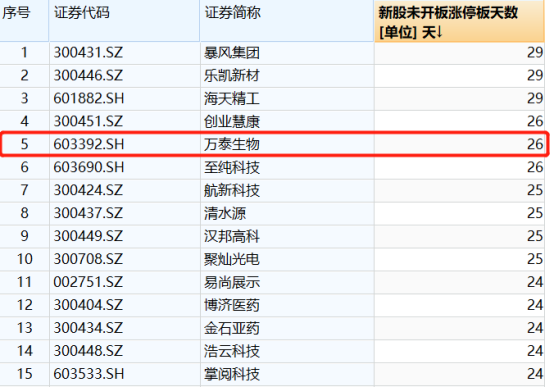The height and width of the screenshot is (387, 554).
Task: Select row number 10
Action: coord(25,259)
